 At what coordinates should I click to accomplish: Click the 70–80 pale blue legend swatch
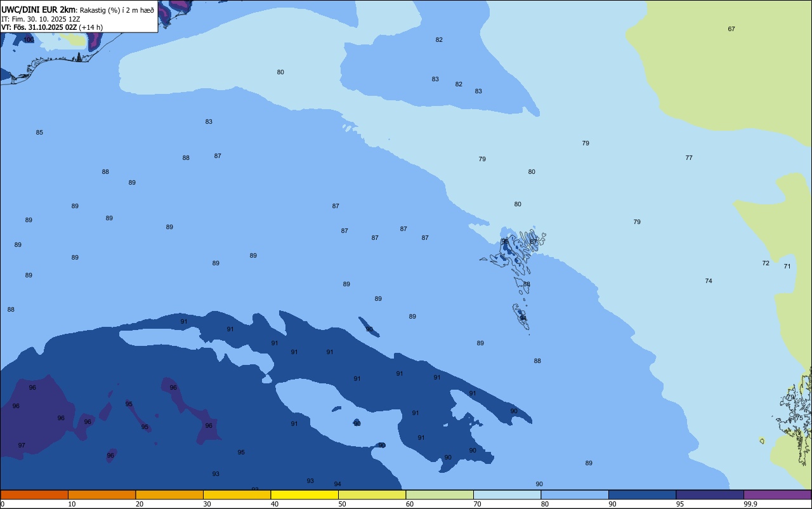[507, 494]
